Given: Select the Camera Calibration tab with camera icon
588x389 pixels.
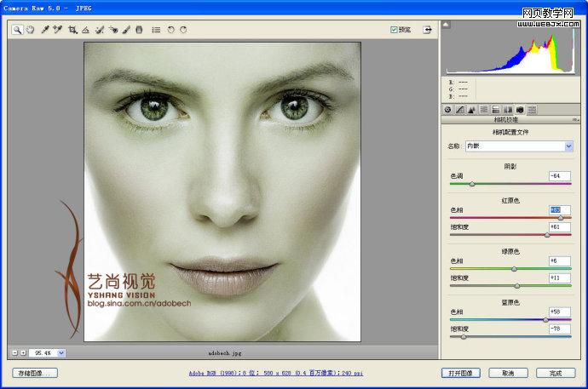Looking at the screenshot, I should click(520, 110).
